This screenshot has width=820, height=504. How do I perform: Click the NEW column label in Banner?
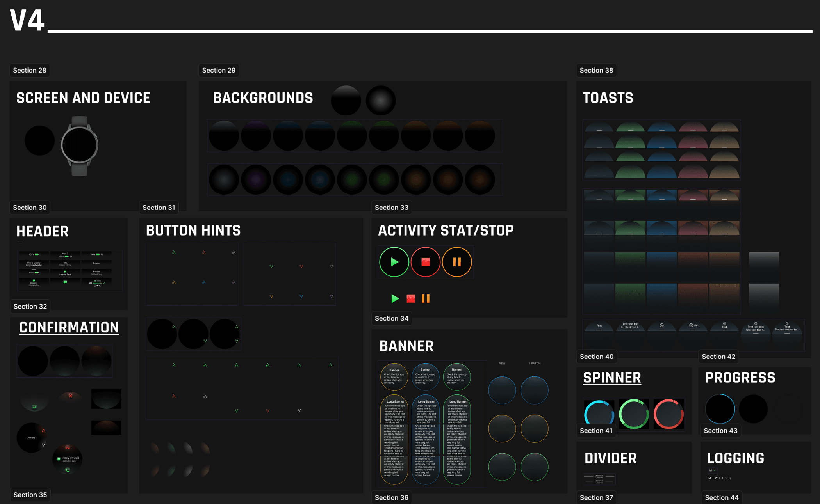(x=502, y=363)
